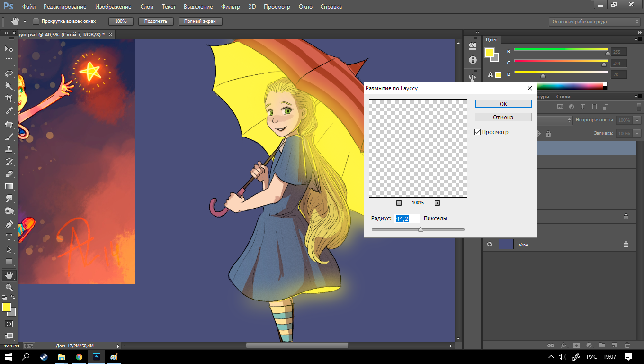Select the Crop tool
Image resolution: width=644 pixels, height=364 pixels.
(9, 98)
